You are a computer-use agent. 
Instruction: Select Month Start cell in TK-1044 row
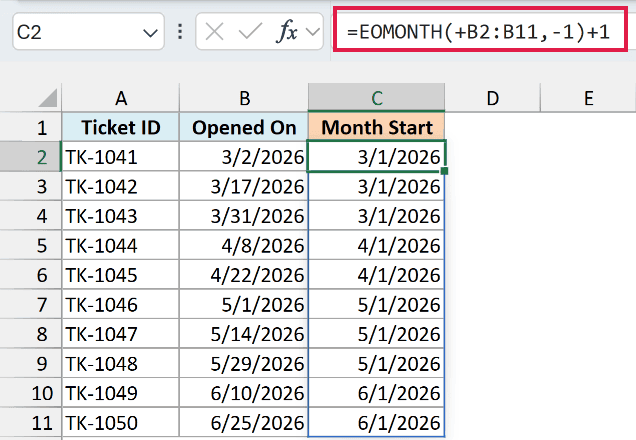(x=376, y=245)
